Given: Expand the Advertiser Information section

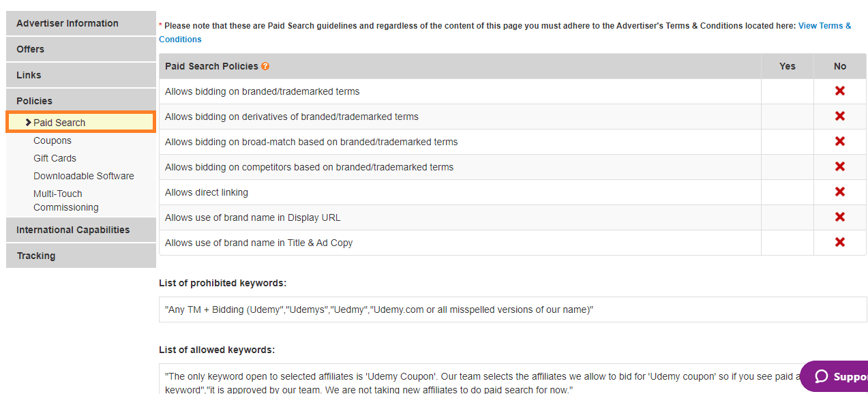Looking at the screenshot, I should coord(81,23).
